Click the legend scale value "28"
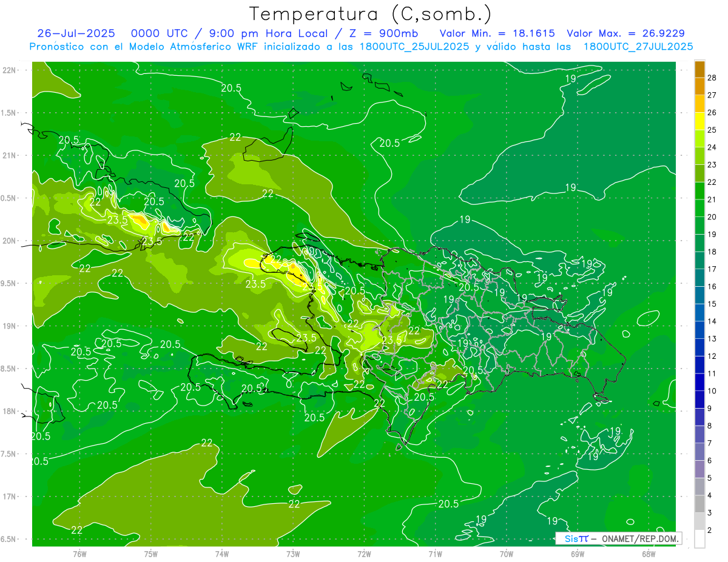 point(712,77)
